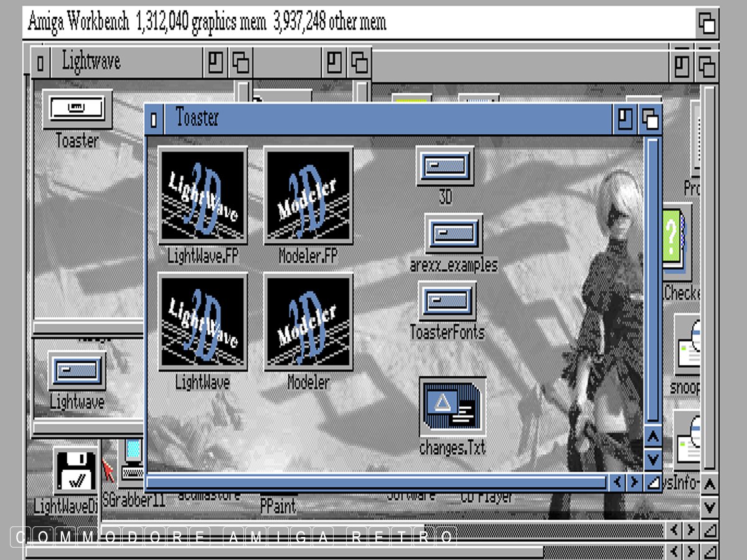Click Toaster window zoom gadget
This screenshot has height=560, width=747.
(625, 119)
